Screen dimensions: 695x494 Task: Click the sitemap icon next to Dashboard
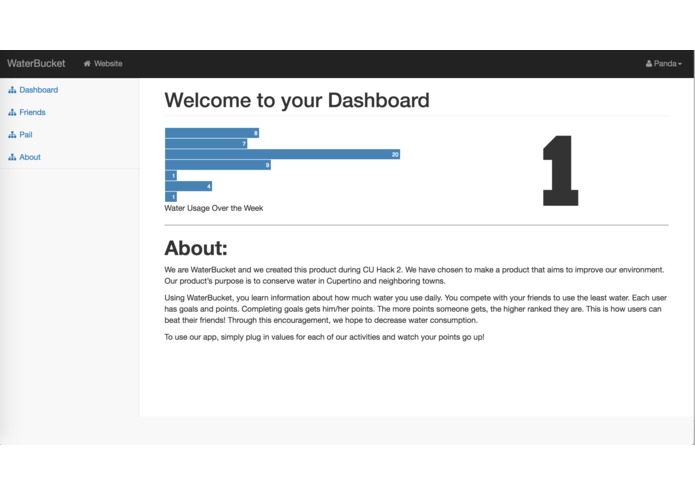point(12,90)
